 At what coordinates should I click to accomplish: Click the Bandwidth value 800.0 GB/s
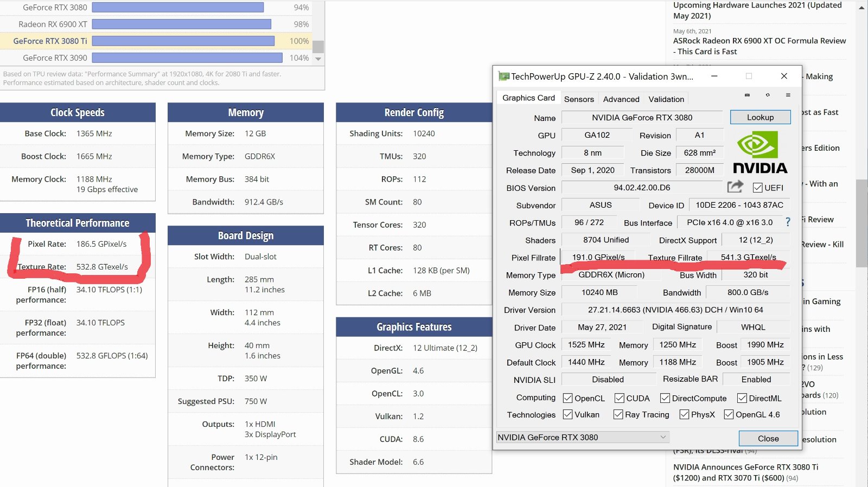(748, 292)
